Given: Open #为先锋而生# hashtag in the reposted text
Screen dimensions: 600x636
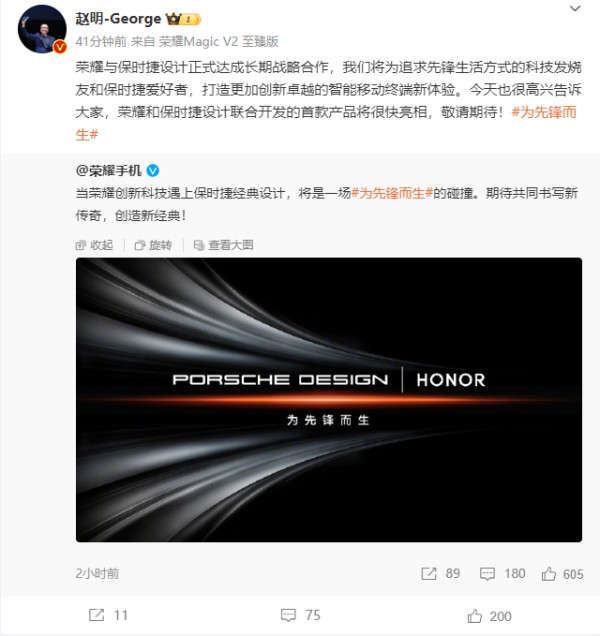Looking at the screenshot, I should click(x=392, y=193).
